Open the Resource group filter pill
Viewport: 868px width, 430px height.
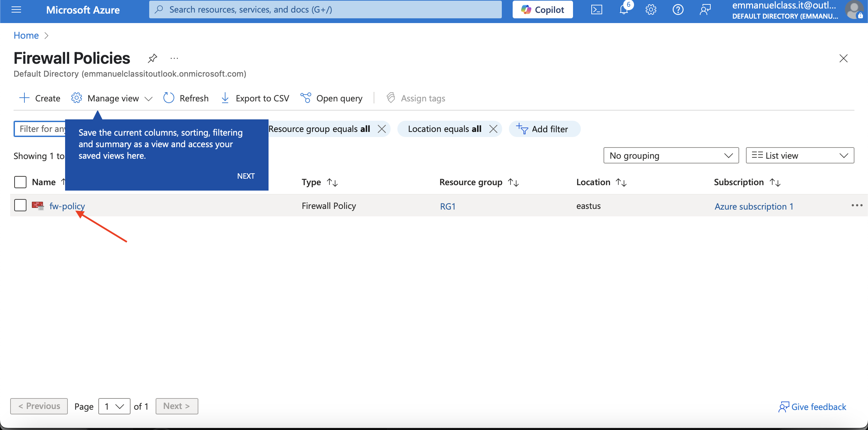click(319, 129)
